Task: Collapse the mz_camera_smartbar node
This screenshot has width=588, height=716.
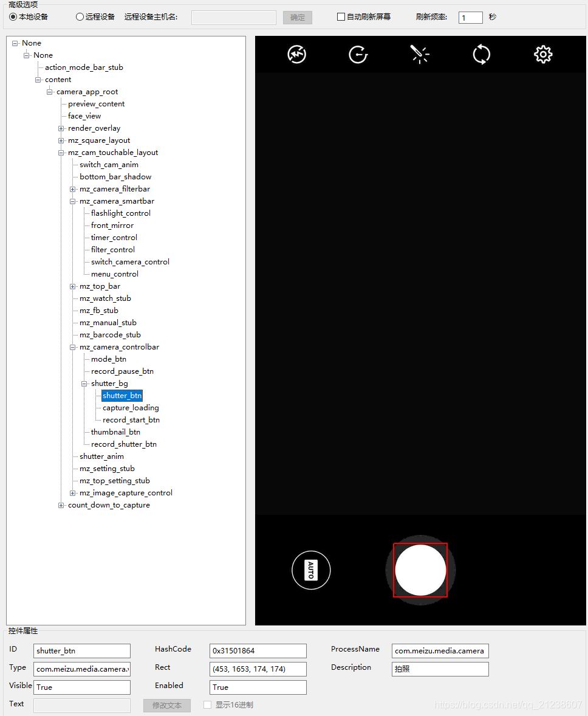Action: [72, 201]
